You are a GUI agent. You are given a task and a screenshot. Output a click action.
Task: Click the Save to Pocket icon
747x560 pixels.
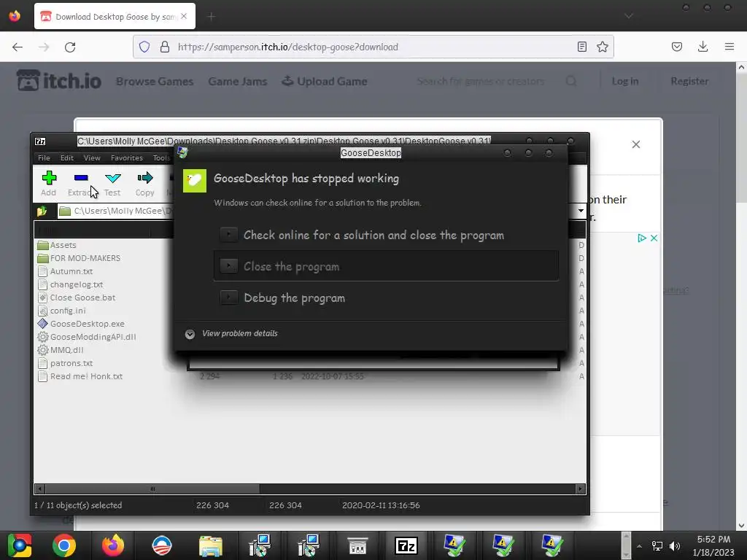pos(676,47)
